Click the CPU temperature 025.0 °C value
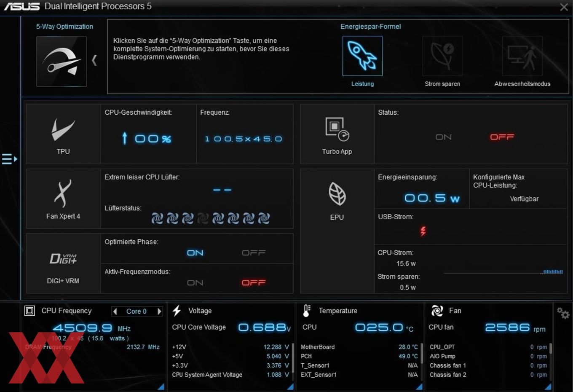Image resolution: width=573 pixels, height=392 pixels. [384, 328]
